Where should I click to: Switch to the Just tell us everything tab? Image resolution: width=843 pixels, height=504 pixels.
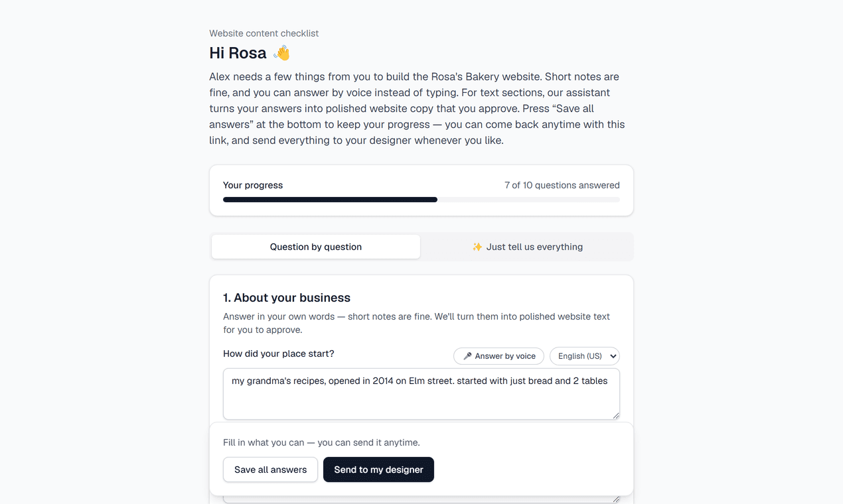[527, 247]
